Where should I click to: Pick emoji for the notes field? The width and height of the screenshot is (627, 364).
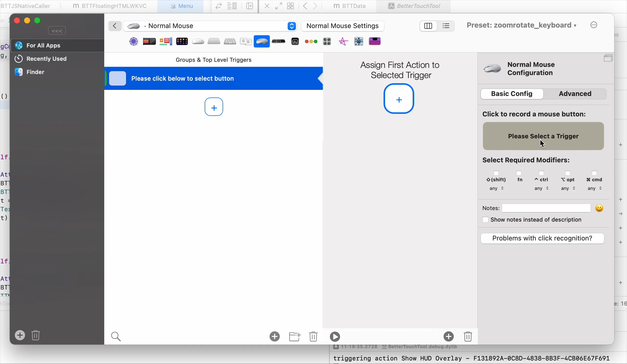point(600,208)
